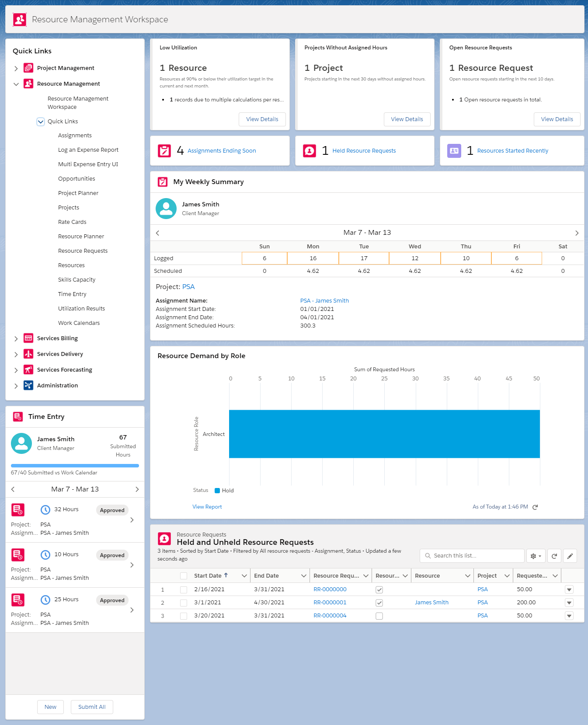Screen dimensions: 588x725
Task: Click the refresh icon in Resource Demand chart
Action: tap(535, 507)
